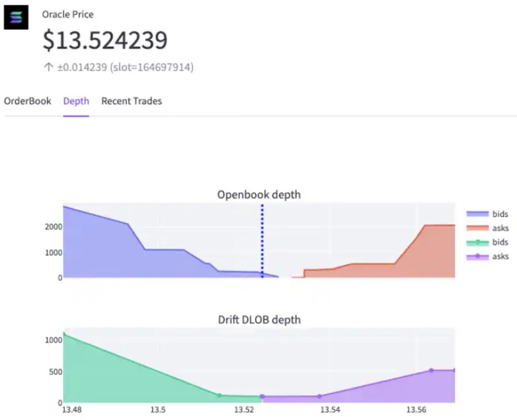Click the $13.524239 oracle price value

[x=105, y=40]
